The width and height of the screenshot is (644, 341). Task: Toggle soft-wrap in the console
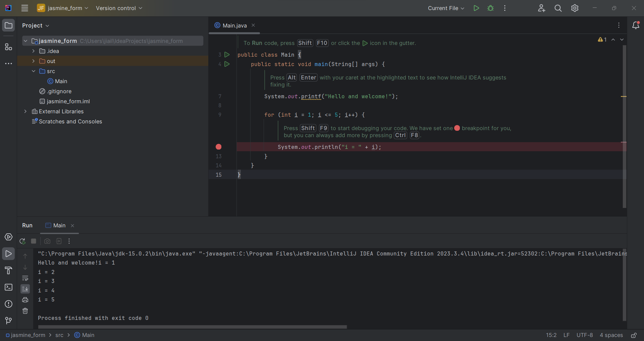coord(25,278)
